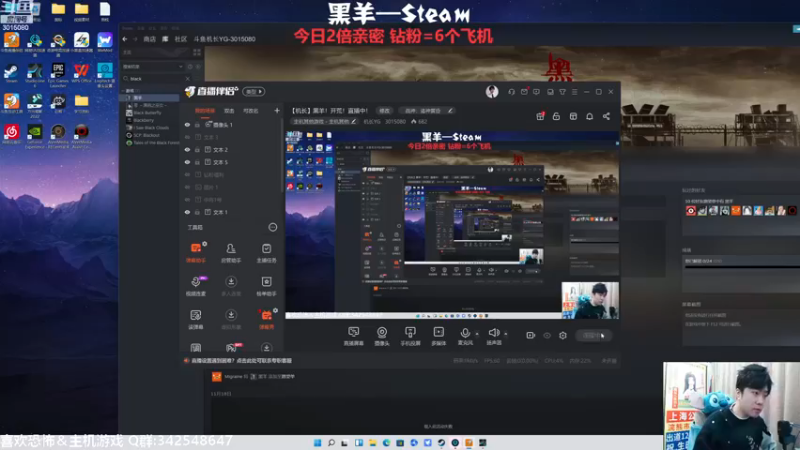Add a 手机投屏 phone casting source
Screen dimensions: 800x450
coord(410,336)
